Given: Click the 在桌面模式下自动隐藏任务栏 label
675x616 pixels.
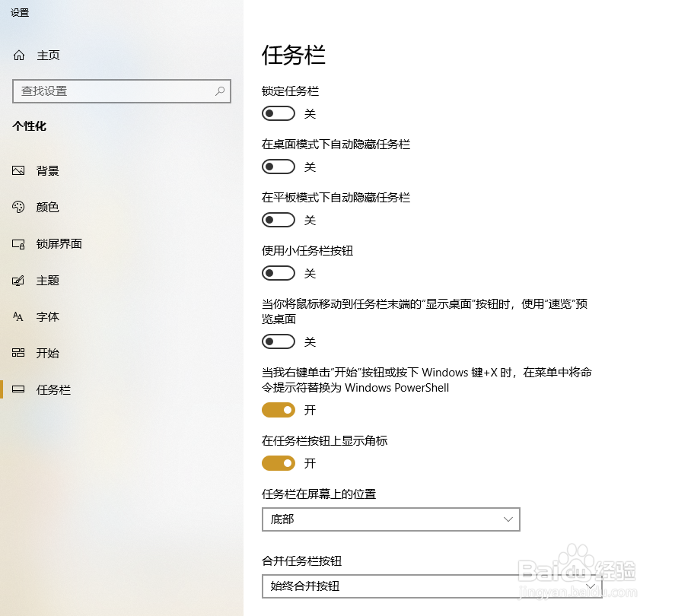Looking at the screenshot, I should [x=336, y=144].
